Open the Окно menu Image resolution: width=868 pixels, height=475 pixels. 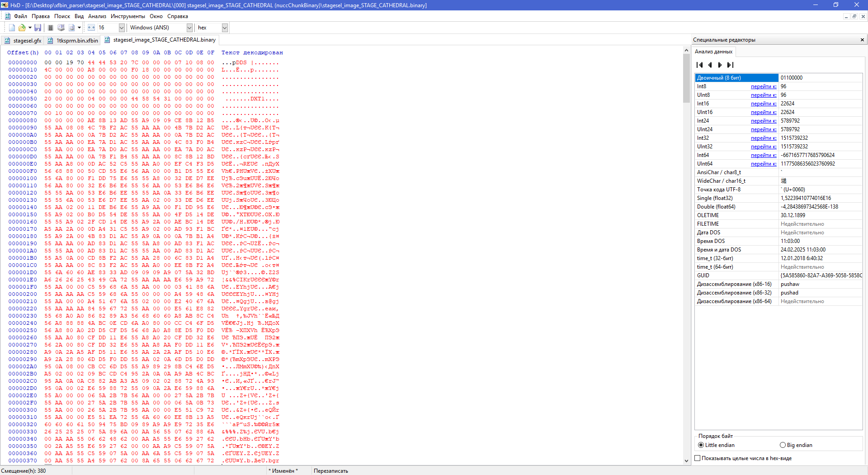point(156,16)
